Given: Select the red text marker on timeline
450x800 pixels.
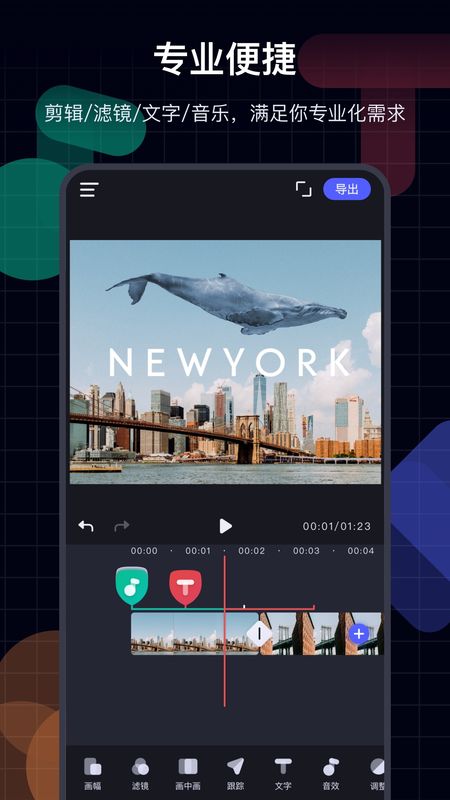Looking at the screenshot, I should pyautogui.click(x=185, y=588).
